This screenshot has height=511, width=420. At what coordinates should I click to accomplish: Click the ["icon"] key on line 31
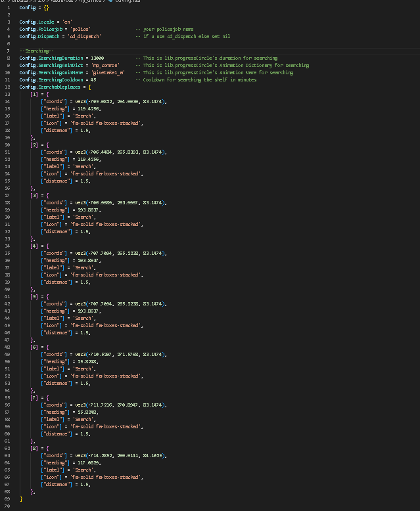pos(51,224)
